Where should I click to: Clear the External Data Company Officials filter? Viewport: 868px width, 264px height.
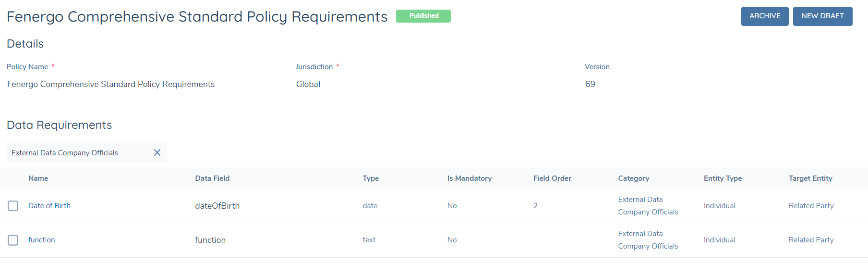(x=157, y=152)
